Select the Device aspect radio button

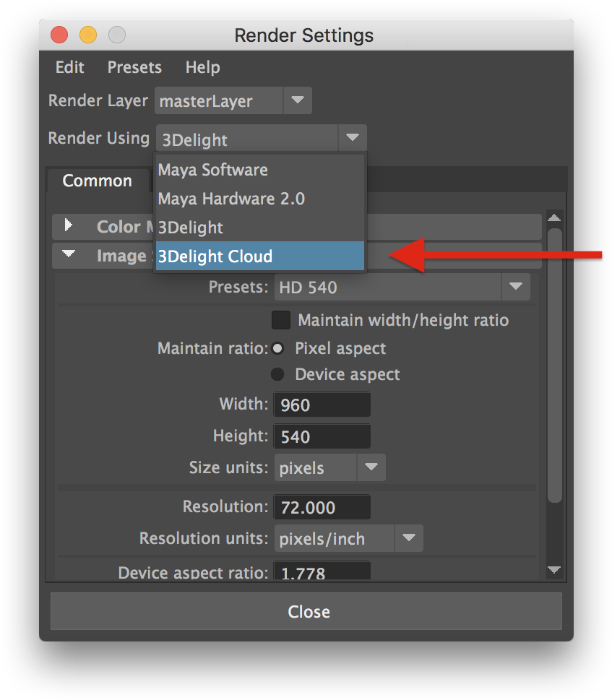point(277,374)
